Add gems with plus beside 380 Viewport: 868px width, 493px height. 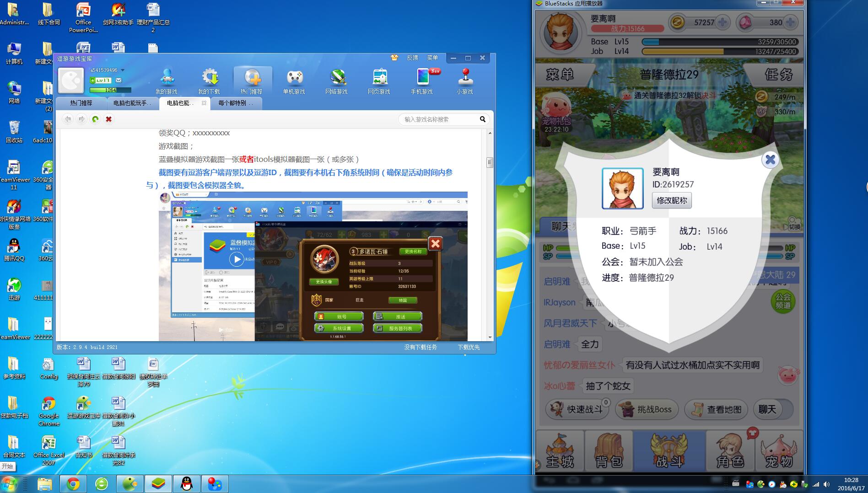point(790,22)
